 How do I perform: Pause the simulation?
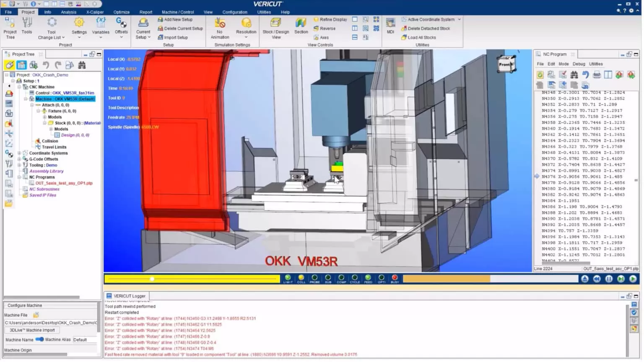pos(609,279)
